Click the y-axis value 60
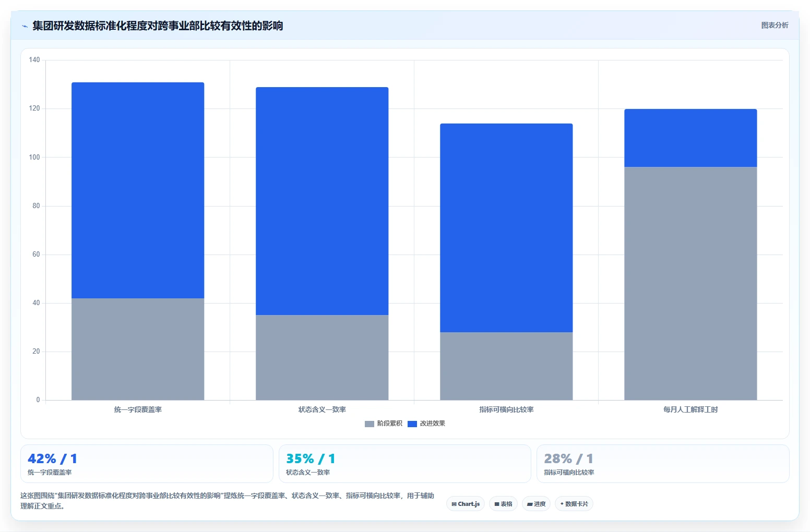 tap(36, 255)
